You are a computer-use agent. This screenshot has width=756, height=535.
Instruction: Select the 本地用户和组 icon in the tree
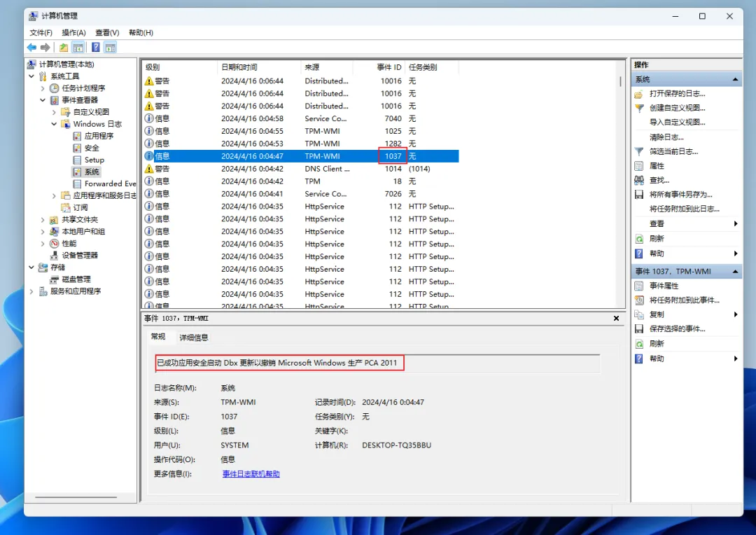(54, 232)
